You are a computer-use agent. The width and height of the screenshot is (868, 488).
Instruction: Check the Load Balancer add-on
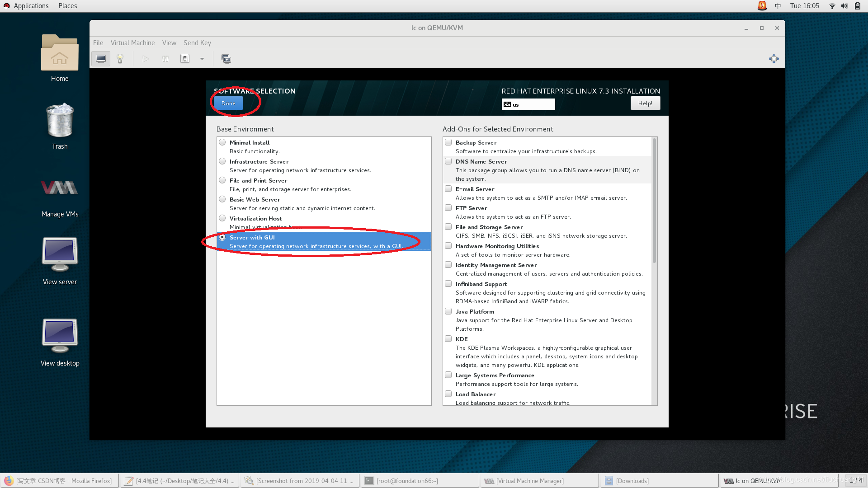[x=448, y=394]
